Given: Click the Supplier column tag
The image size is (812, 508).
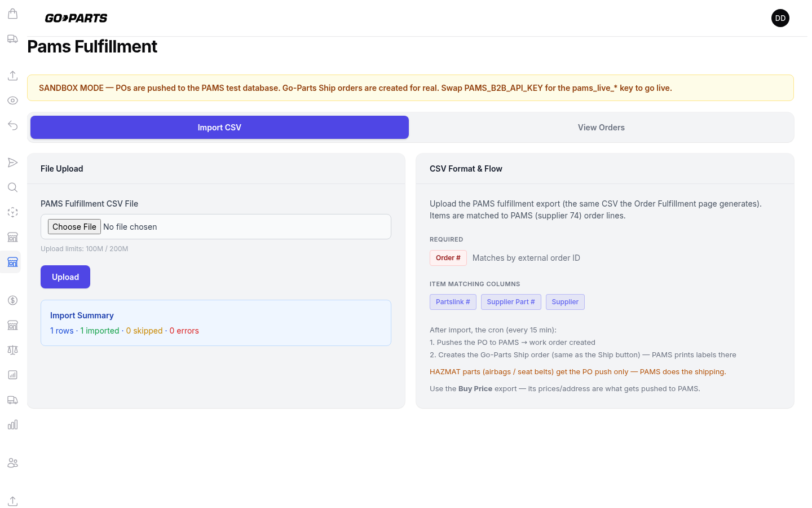Looking at the screenshot, I should (565, 302).
